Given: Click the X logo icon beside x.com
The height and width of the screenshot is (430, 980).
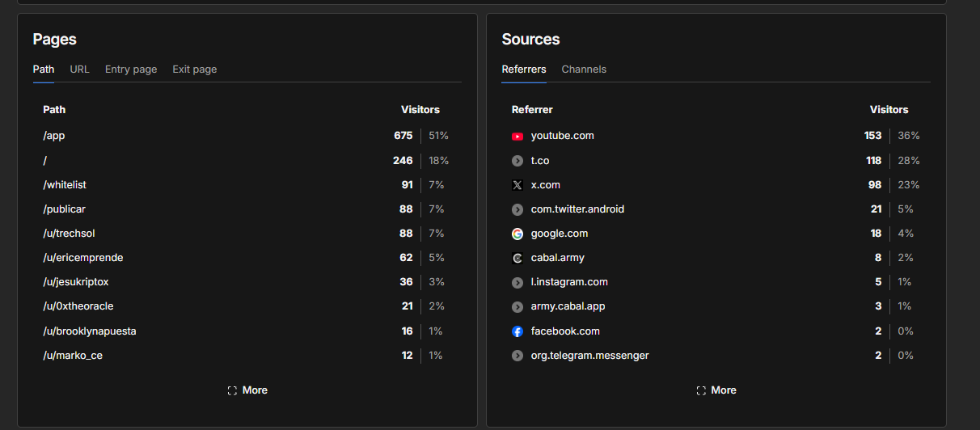Looking at the screenshot, I should tap(517, 185).
